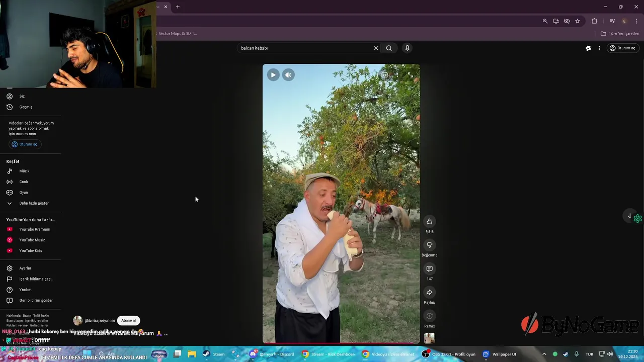This screenshot has width=644, height=362.
Task: Run search with the magnifier button
Action: point(389,48)
